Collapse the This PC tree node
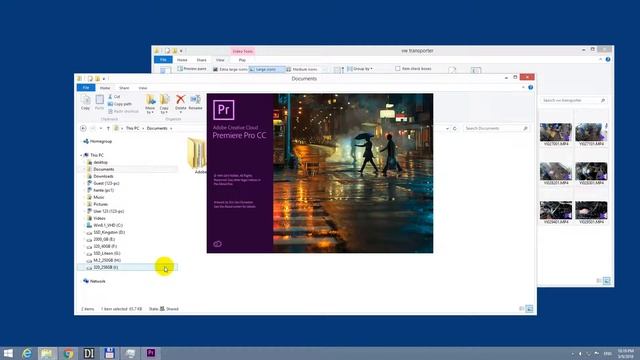640x360 pixels. click(x=81, y=155)
